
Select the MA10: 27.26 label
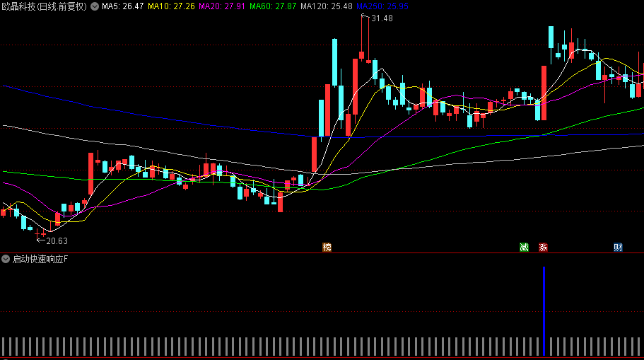[171, 6]
